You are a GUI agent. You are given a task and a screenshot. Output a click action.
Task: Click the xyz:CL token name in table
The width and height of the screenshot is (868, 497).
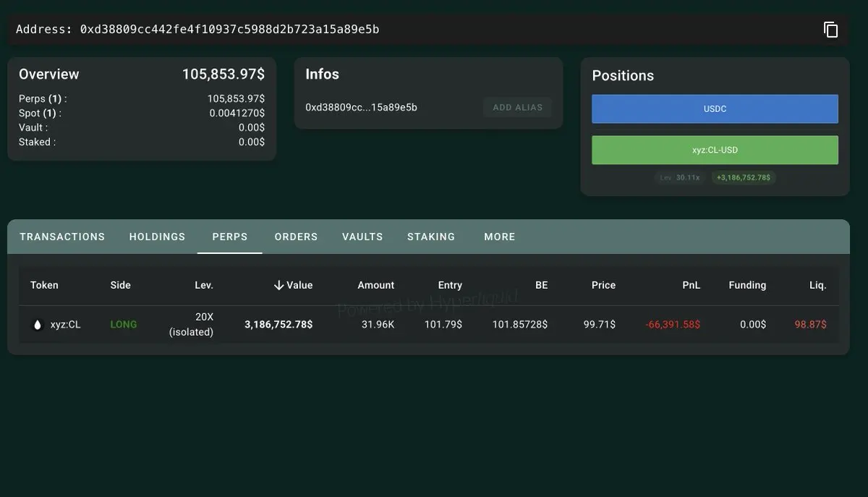pyautogui.click(x=65, y=325)
